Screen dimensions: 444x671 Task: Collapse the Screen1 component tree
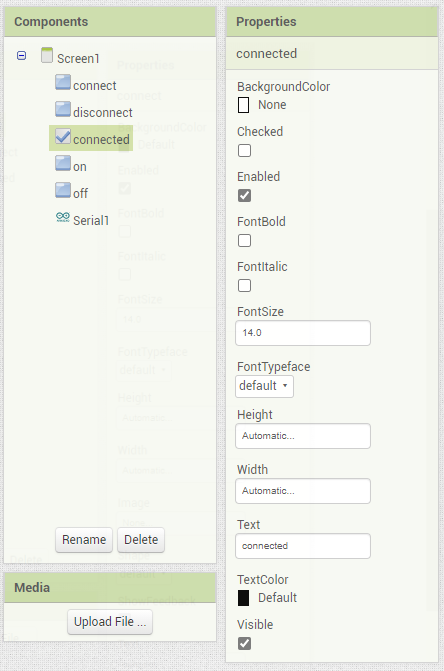coord(21,56)
